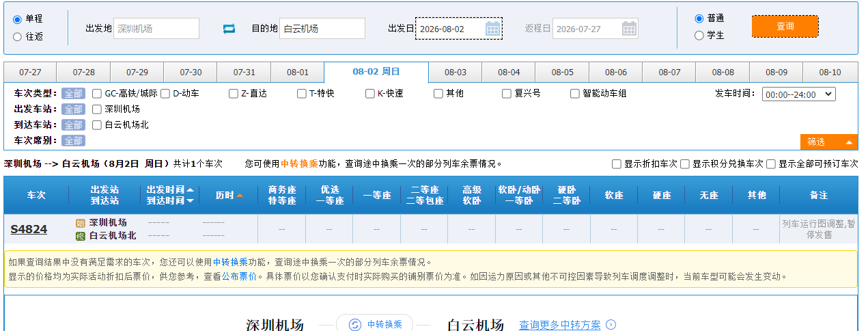Select the 往返 round-trip option
Screen dimensions: 868x331
[x=18, y=37]
